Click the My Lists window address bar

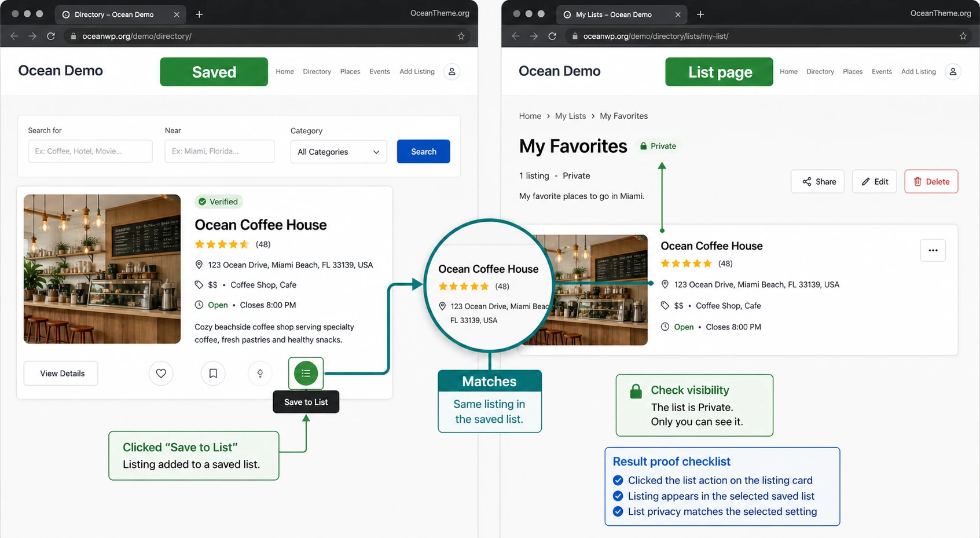tap(768, 36)
